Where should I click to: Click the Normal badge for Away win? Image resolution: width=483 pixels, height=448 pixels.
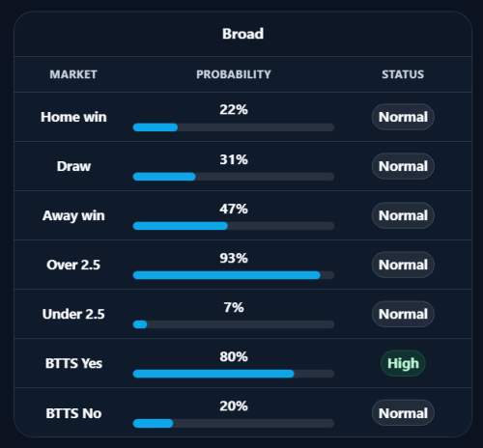pos(403,215)
